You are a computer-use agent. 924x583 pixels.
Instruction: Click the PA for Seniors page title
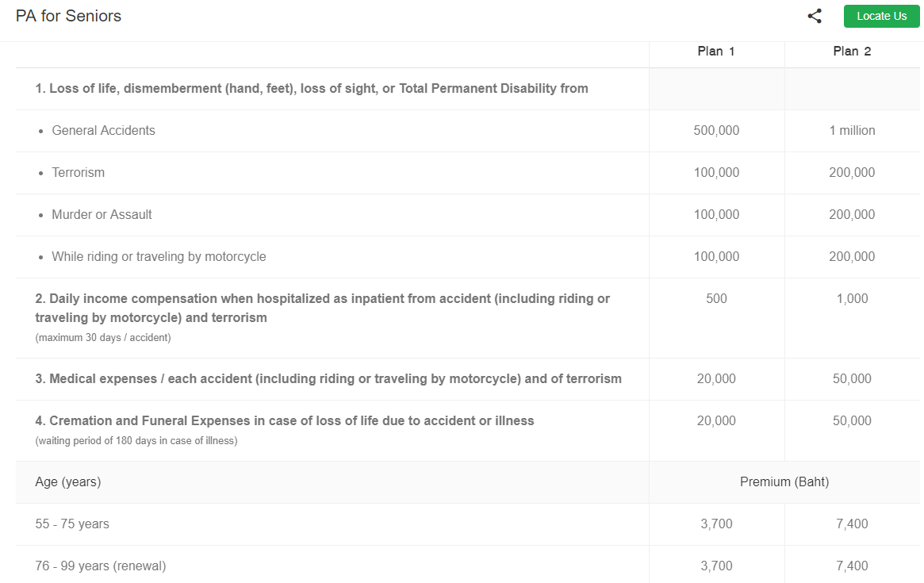(68, 16)
